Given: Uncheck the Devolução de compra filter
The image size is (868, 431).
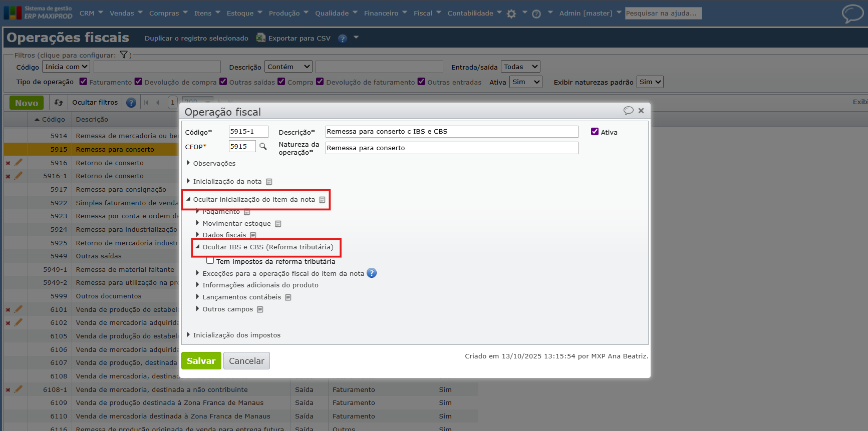Looking at the screenshot, I should pos(138,82).
